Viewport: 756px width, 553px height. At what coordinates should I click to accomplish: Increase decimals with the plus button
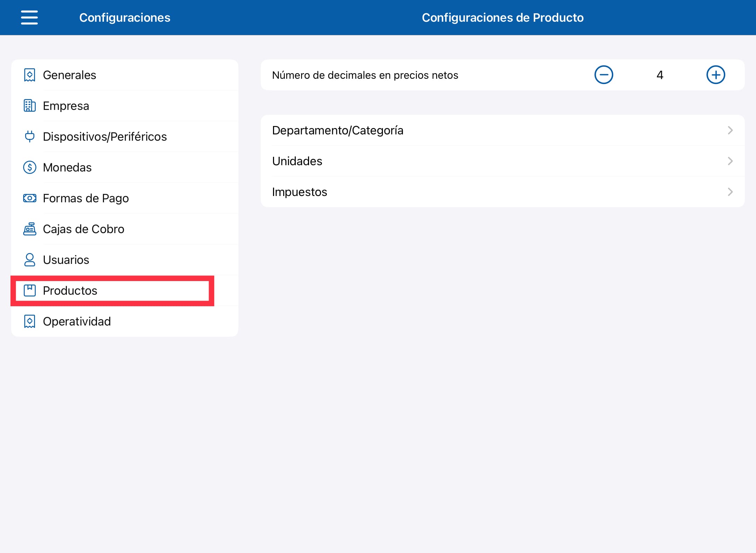coord(716,75)
